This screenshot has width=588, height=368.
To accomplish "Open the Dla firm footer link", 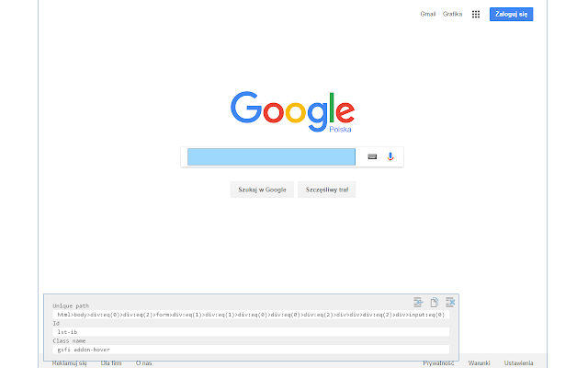I will pyautogui.click(x=111, y=363).
